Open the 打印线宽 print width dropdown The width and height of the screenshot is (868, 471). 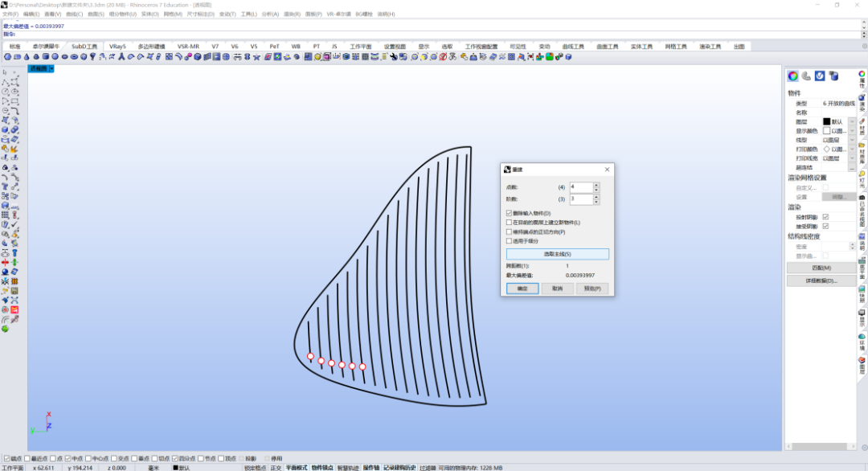(x=851, y=158)
